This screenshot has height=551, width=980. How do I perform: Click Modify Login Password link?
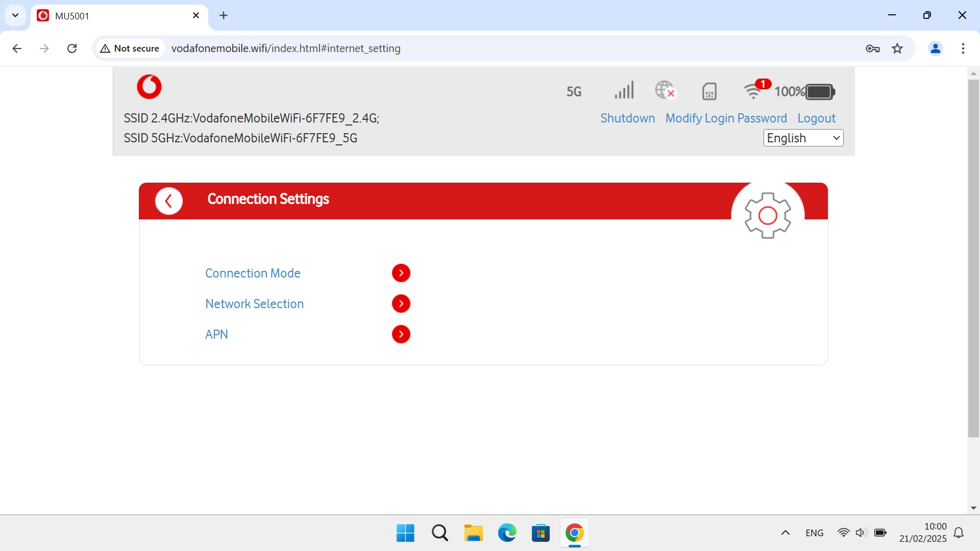click(x=726, y=118)
